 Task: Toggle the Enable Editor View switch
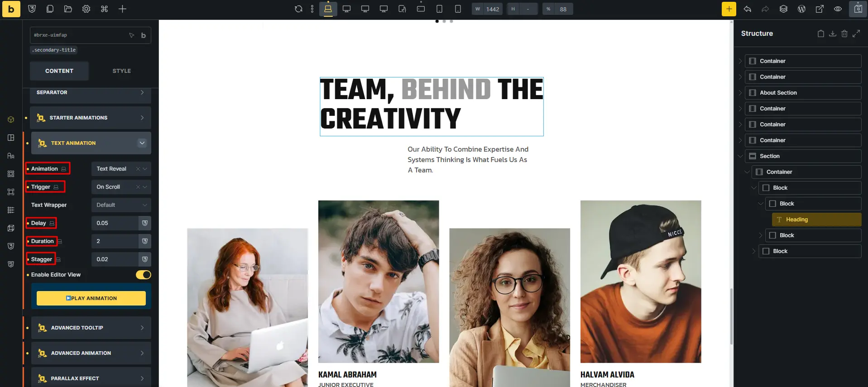(144, 275)
